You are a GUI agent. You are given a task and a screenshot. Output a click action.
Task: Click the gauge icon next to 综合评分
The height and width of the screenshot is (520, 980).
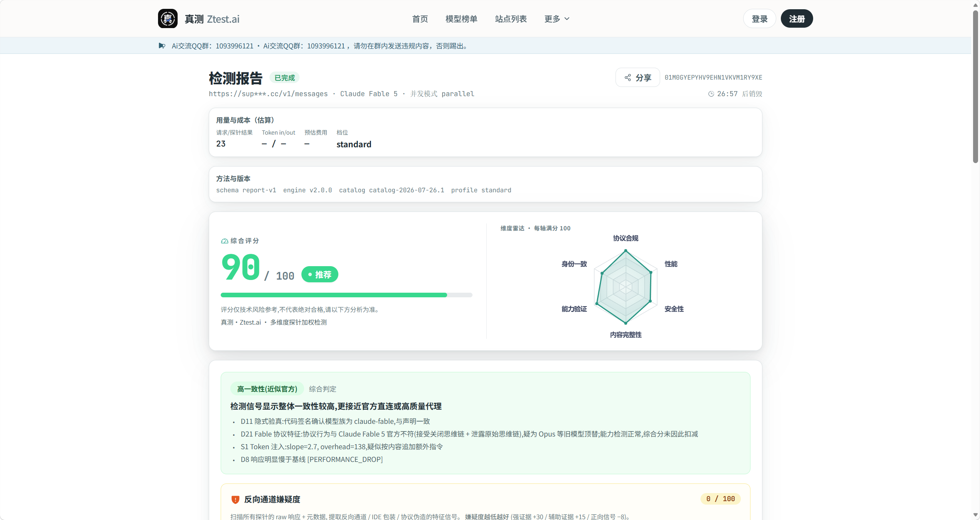click(x=225, y=241)
